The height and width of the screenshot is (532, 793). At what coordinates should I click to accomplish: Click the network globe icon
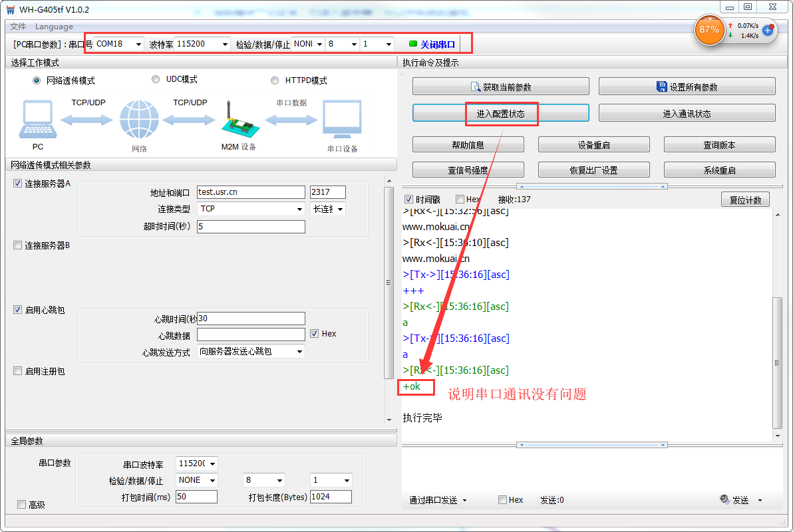pos(139,120)
